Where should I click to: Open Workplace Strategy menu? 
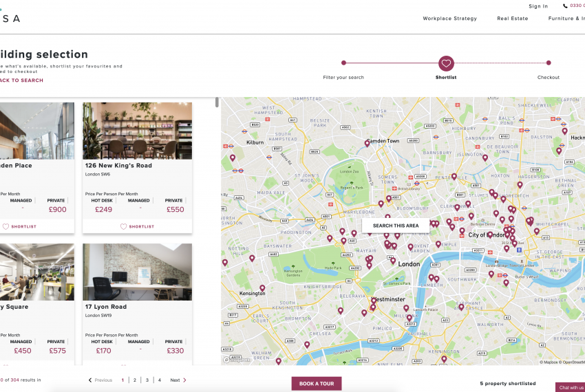(x=449, y=19)
